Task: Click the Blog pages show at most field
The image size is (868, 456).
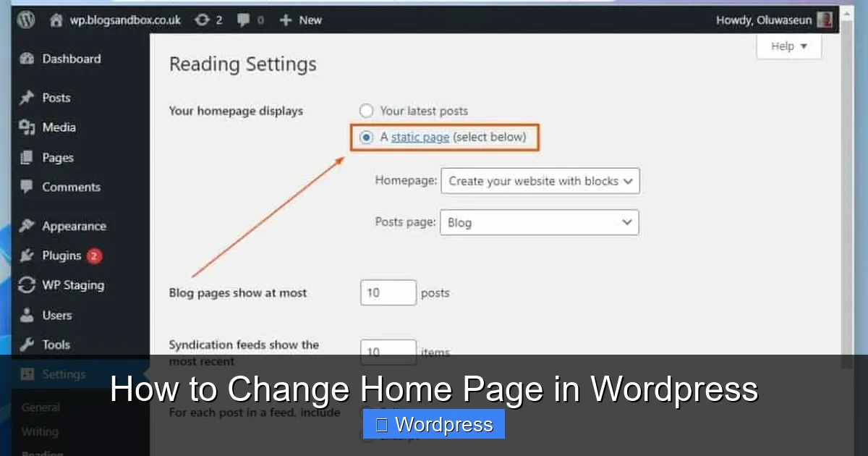Action: (x=388, y=292)
